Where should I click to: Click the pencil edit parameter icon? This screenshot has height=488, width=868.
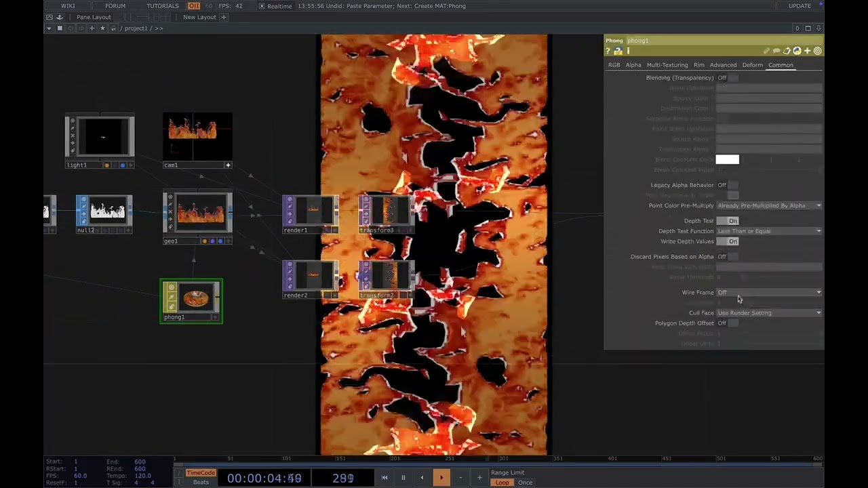point(766,52)
